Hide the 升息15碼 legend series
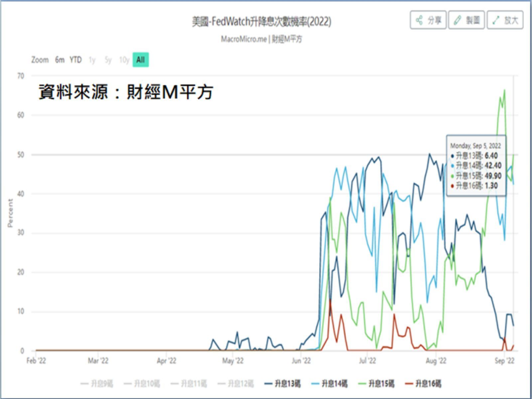The image size is (532, 399). click(x=377, y=384)
